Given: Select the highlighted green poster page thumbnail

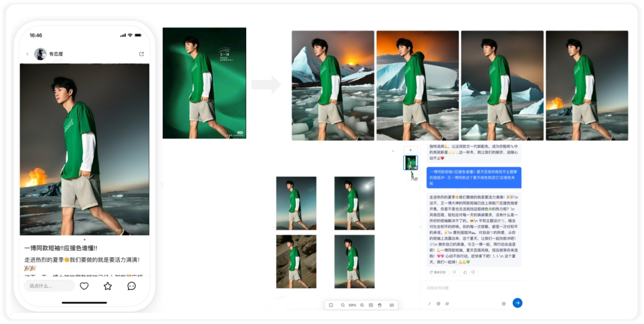Looking at the screenshot, I should click(x=410, y=163).
